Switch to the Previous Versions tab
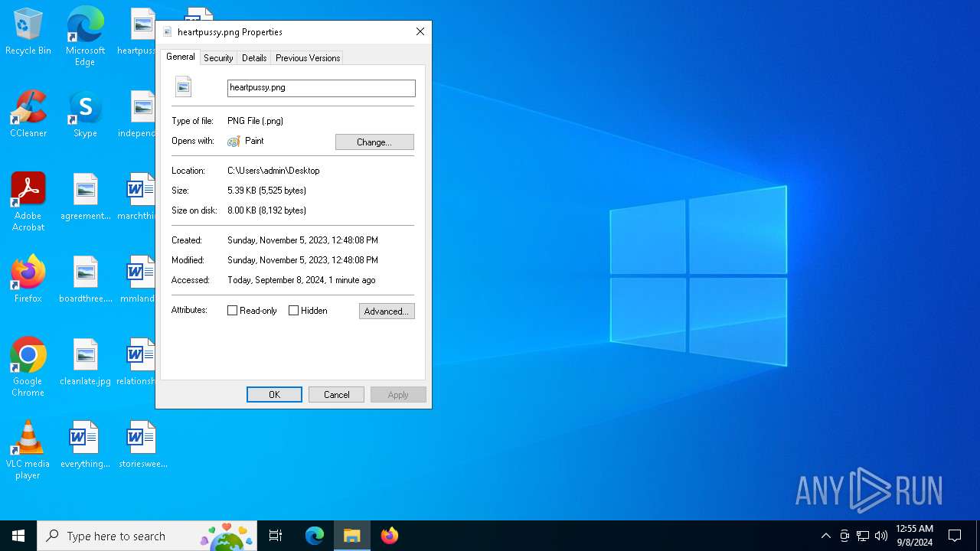 tap(308, 58)
